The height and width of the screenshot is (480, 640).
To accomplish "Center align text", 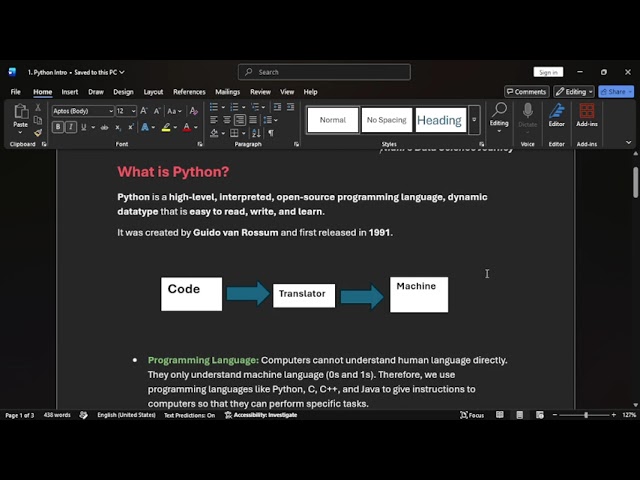I will click(227, 120).
